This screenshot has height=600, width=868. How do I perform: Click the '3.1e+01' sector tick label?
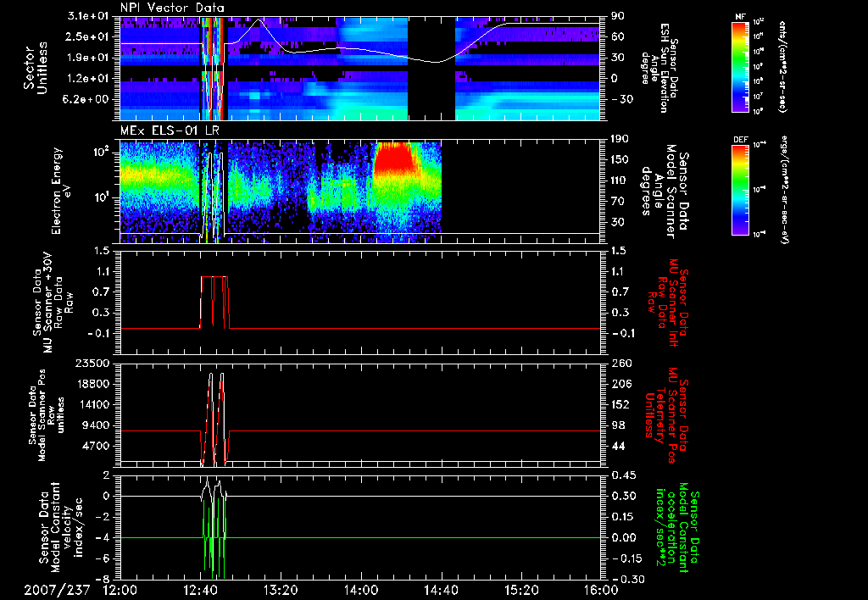pos(90,16)
